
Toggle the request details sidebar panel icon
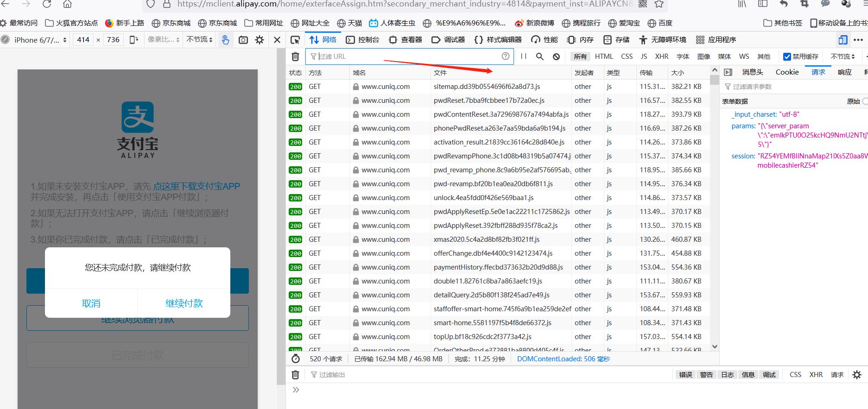(x=728, y=72)
